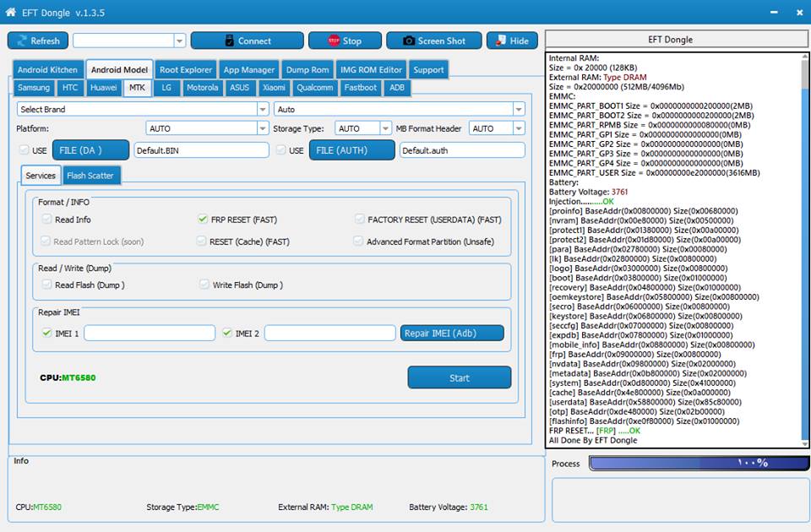Screen dimensions: 811x532
Task: Open the Select Brand dropdown
Action: coord(263,109)
